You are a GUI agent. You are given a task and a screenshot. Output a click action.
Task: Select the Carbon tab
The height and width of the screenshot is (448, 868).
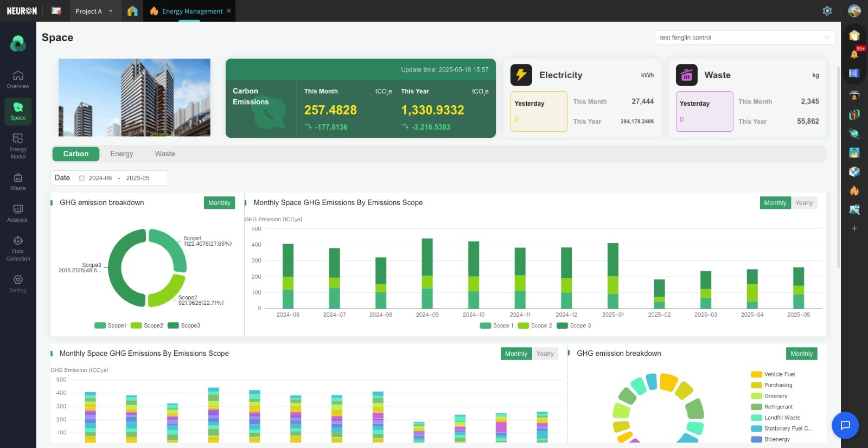(x=76, y=154)
